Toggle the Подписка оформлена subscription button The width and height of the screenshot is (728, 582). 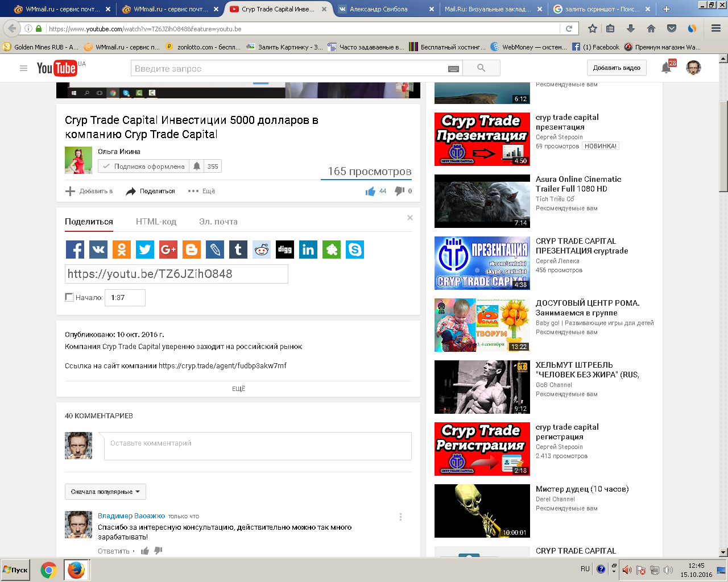tap(144, 166)
